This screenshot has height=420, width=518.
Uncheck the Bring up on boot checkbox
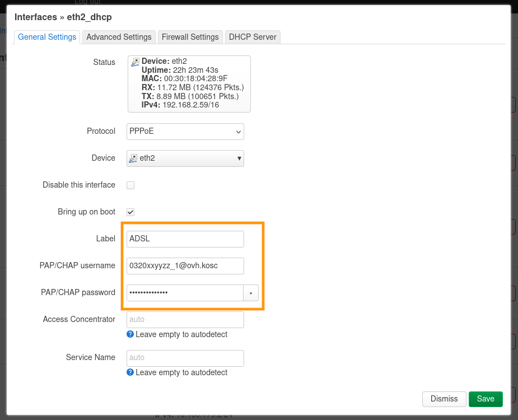[x=130, y=212]
